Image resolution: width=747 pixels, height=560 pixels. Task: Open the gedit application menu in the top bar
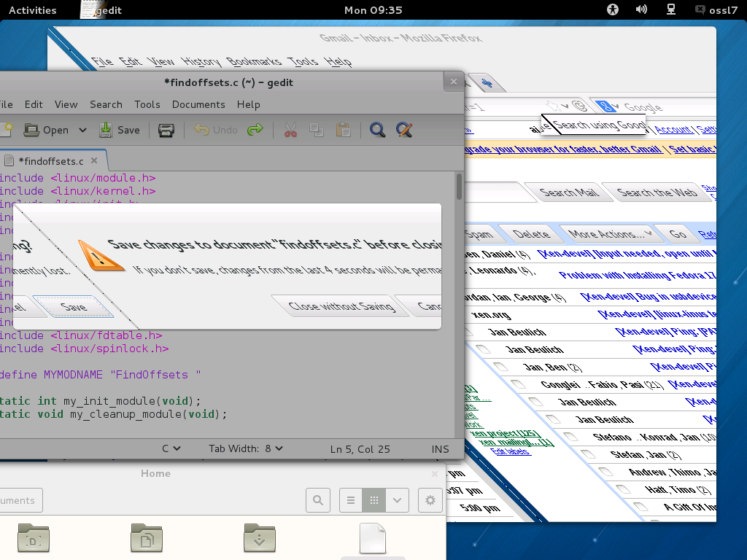click(101, 9)
